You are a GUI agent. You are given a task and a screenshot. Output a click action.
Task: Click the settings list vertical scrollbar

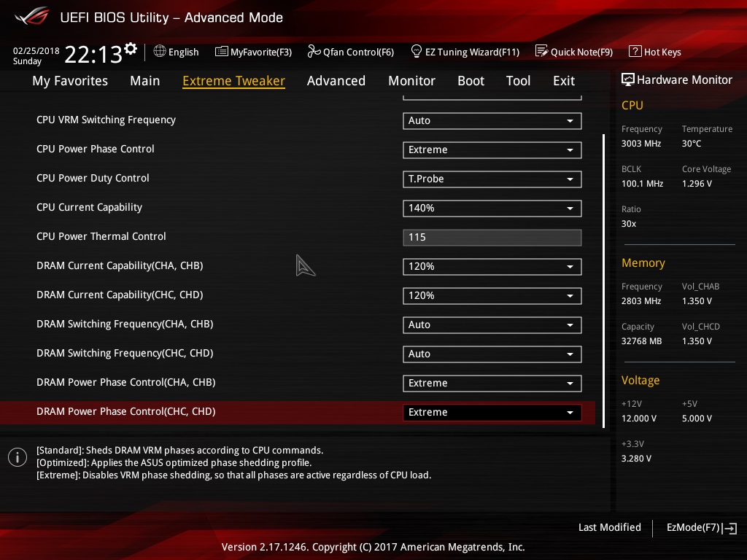[x=603, y=281]
